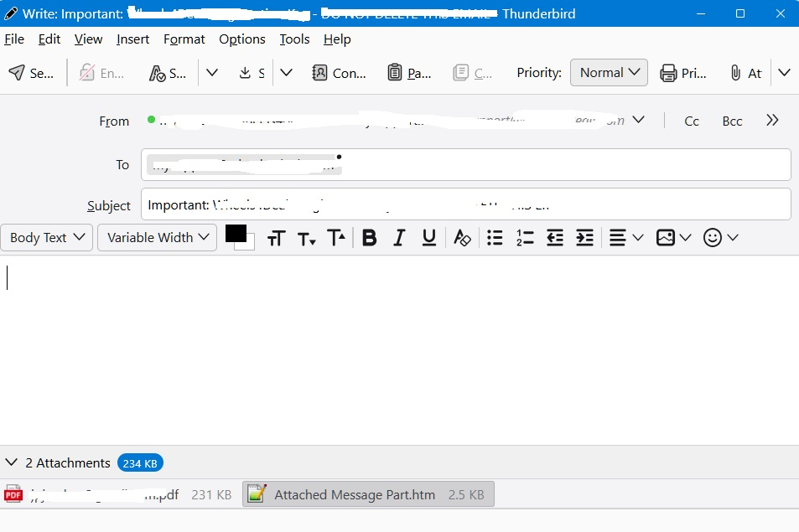Open the Insert menu

tap(132, 39)
